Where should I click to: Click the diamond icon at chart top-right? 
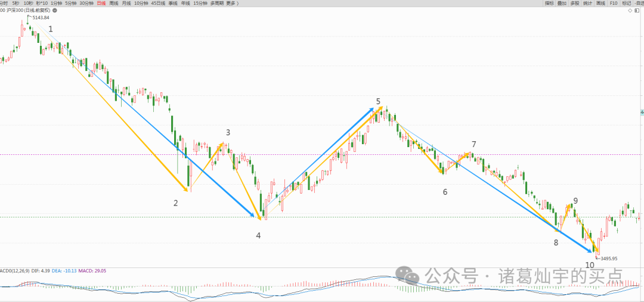631,11
